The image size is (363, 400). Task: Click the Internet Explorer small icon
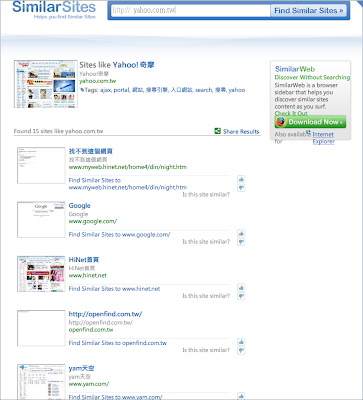click(308, 133)
